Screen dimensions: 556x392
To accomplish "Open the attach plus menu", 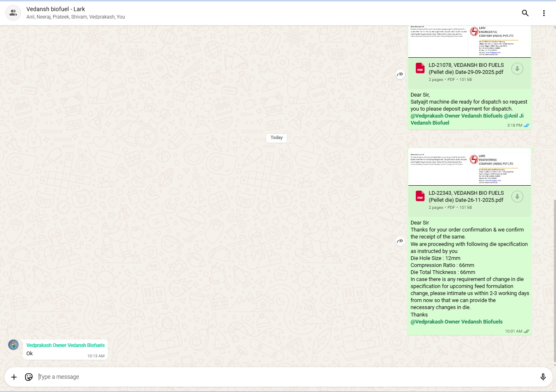I will click(x=14, y=377).
